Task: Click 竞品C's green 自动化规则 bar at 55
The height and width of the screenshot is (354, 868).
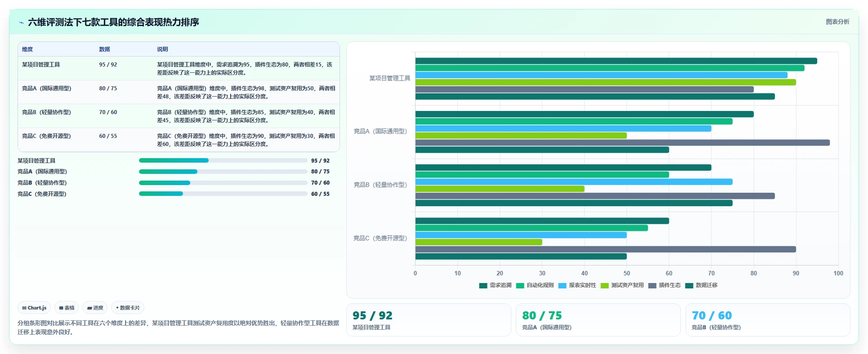Action: 532,228
